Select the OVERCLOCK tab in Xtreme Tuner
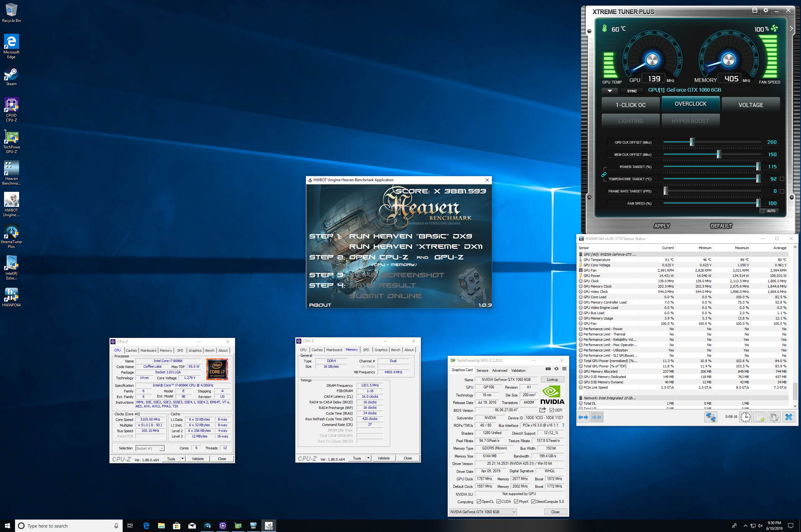This screenshot has height=532, width=801. 691,104
